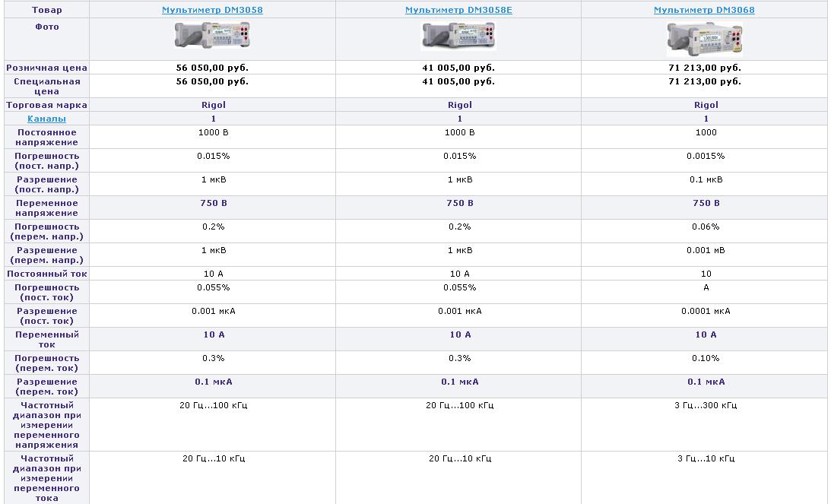Click the DM3058 multimeter photo
This screenshot has width=831, height=504.
coord(212,36)
